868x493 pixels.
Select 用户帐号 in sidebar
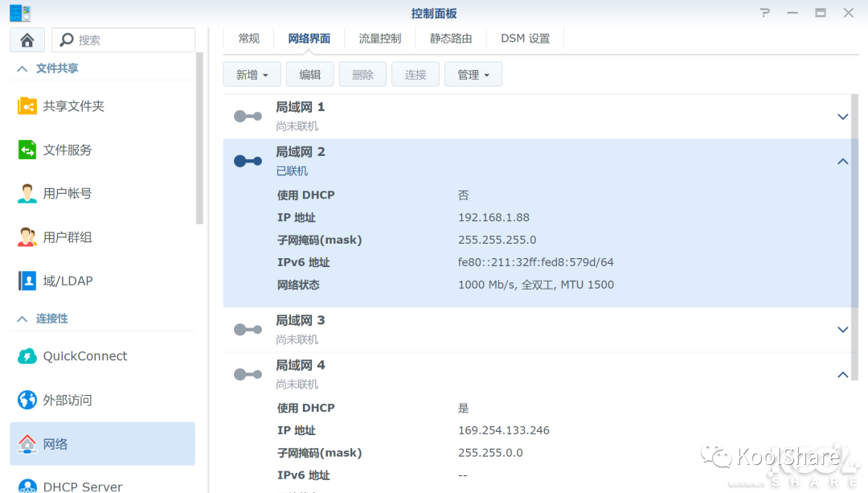click(68, 193)
